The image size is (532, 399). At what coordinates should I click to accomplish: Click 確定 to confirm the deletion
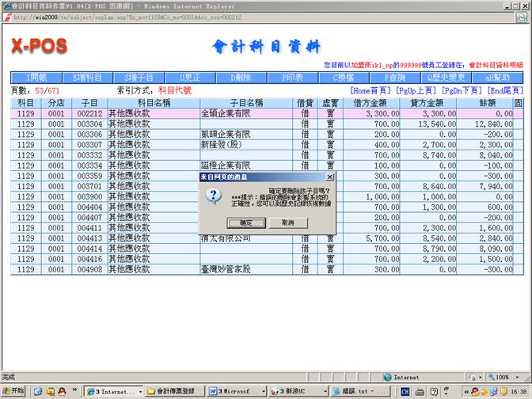click(x=246, y=223)
